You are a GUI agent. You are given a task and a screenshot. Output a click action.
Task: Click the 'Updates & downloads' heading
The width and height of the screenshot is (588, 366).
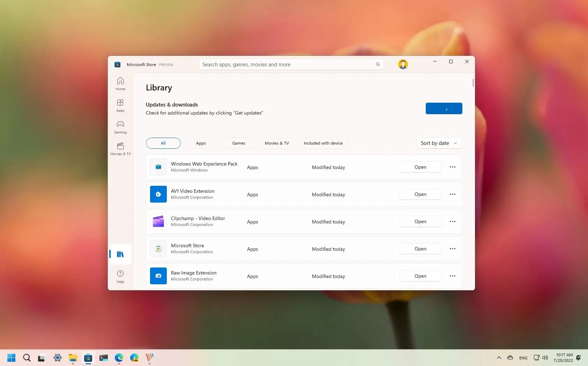(x=172, y=105)
